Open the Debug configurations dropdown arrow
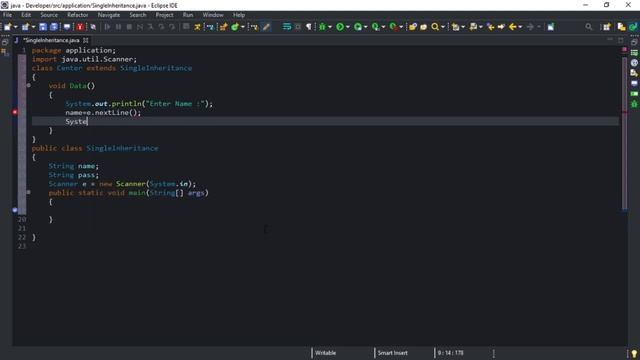640x360 pixels. tap(330, 27)
